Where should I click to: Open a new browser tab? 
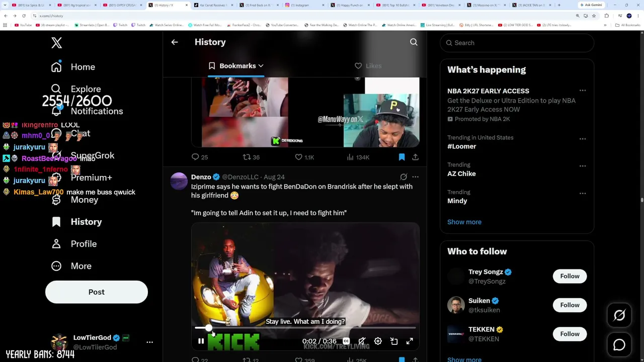pos(559,5)
